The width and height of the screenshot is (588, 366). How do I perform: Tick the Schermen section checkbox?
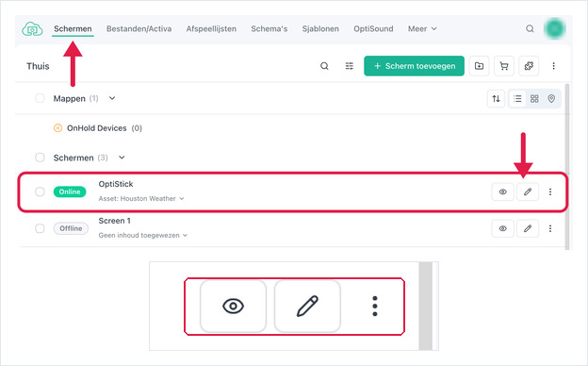(x=40, y=158)
